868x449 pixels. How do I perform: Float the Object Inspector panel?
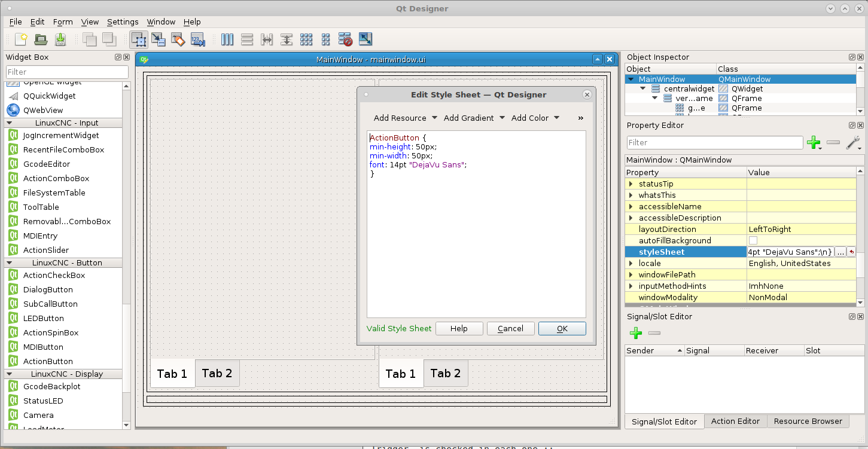tap(852, 57)
